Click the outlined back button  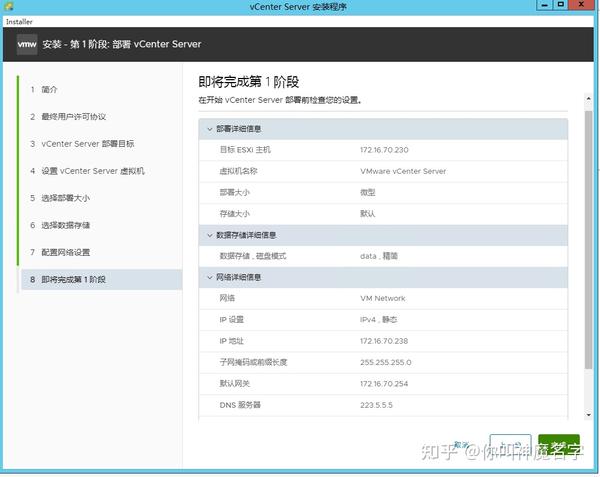click(x=510, y=446)
